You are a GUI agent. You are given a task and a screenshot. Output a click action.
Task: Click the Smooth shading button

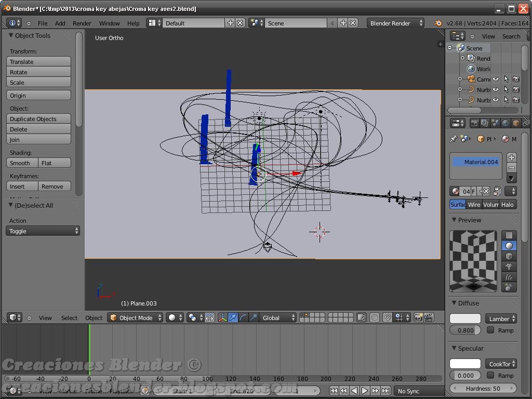tap(21, 163)
